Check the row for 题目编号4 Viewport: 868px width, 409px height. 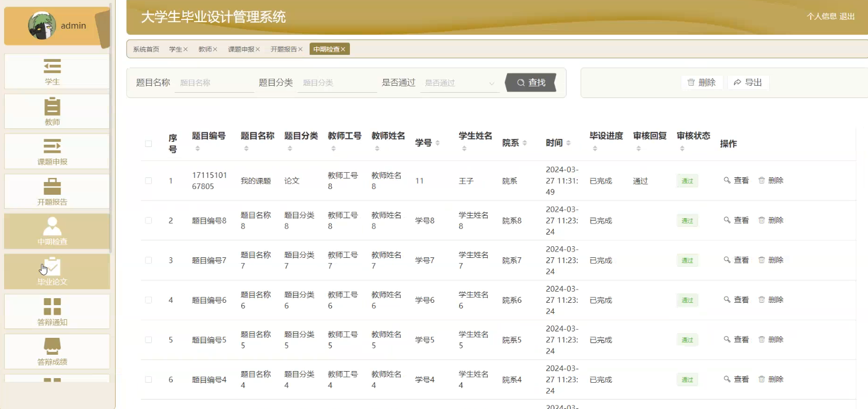(x=148, y=379)
